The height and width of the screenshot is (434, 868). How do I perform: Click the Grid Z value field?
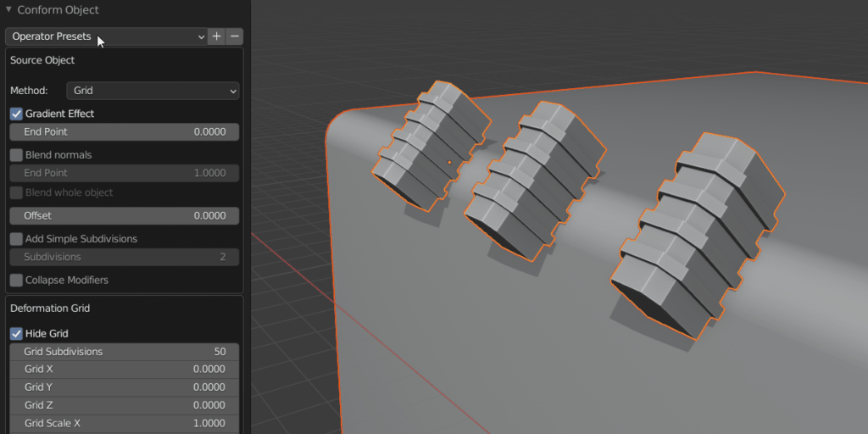(124, 405)
